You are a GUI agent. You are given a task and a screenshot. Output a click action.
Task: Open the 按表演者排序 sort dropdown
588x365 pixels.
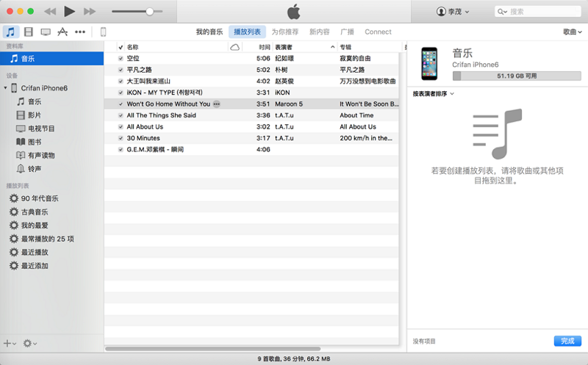point(433,94)
